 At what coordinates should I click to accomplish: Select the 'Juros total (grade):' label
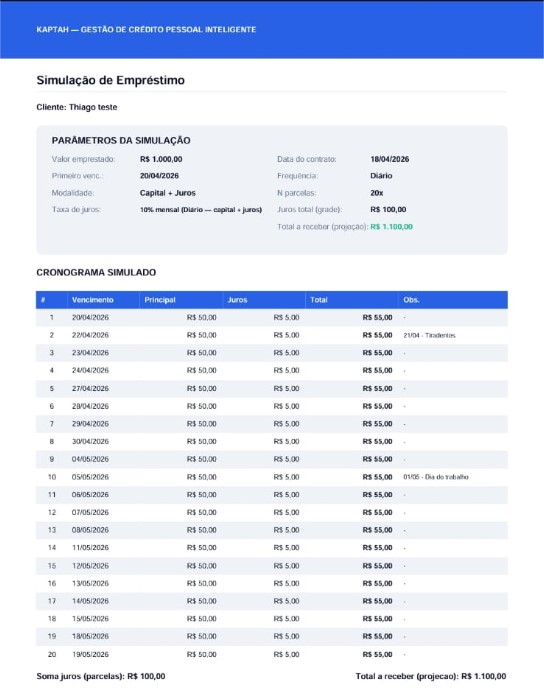pos(310,210)
